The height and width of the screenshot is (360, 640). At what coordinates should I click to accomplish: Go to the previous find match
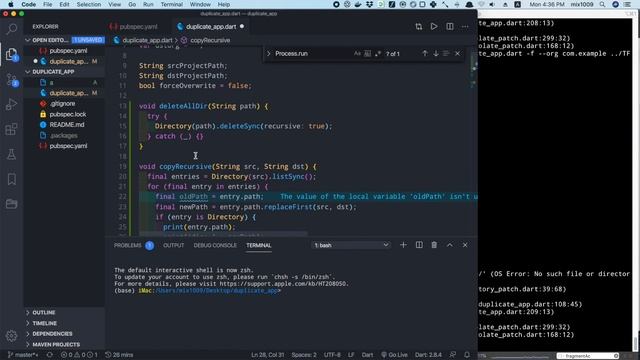tap(425, 53)
